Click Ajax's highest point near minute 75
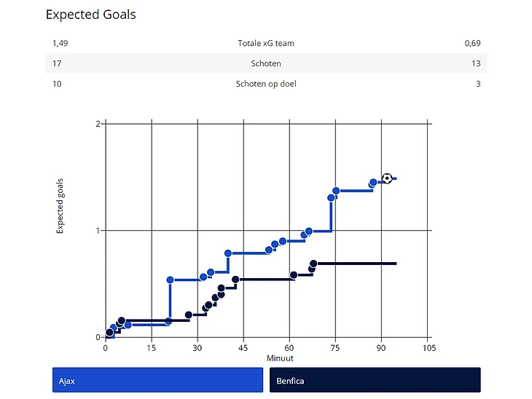Screen dimensions: 532x399 (x=336, y=191)
